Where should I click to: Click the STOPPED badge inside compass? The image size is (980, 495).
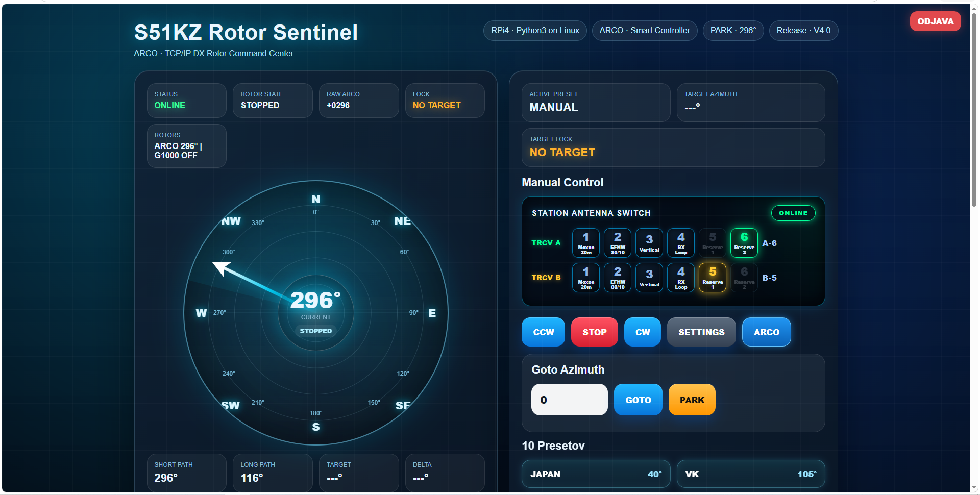point(316,331)
